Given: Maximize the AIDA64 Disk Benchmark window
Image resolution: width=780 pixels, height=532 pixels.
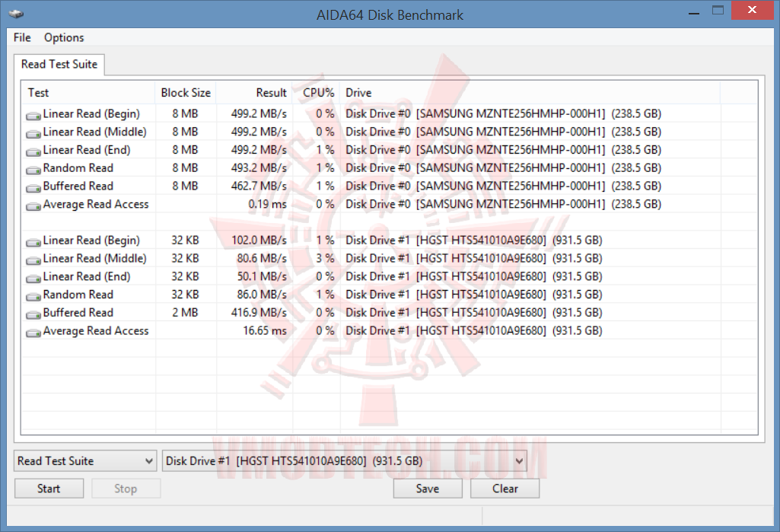Looking at the screenshot, I should click(x=718, y=11).
